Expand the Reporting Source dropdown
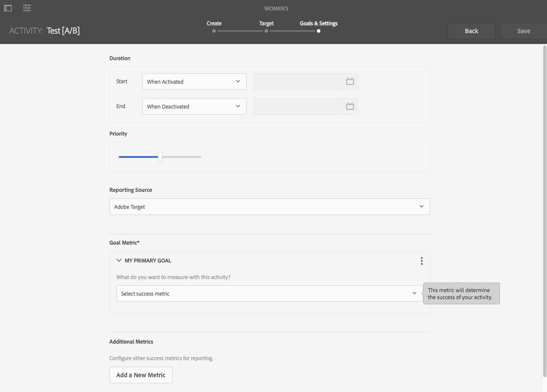 click(269, 207)
